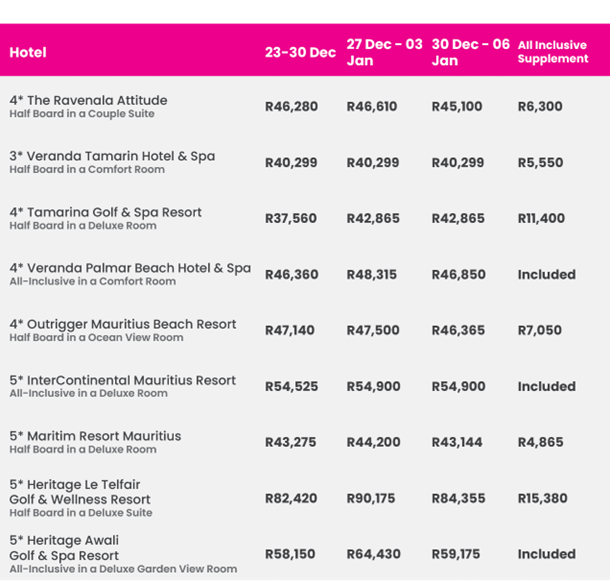Open 5* Heritage Awali Golf & Spa Resort
Screen dimensions: 610x584
(x=64, y=548)
